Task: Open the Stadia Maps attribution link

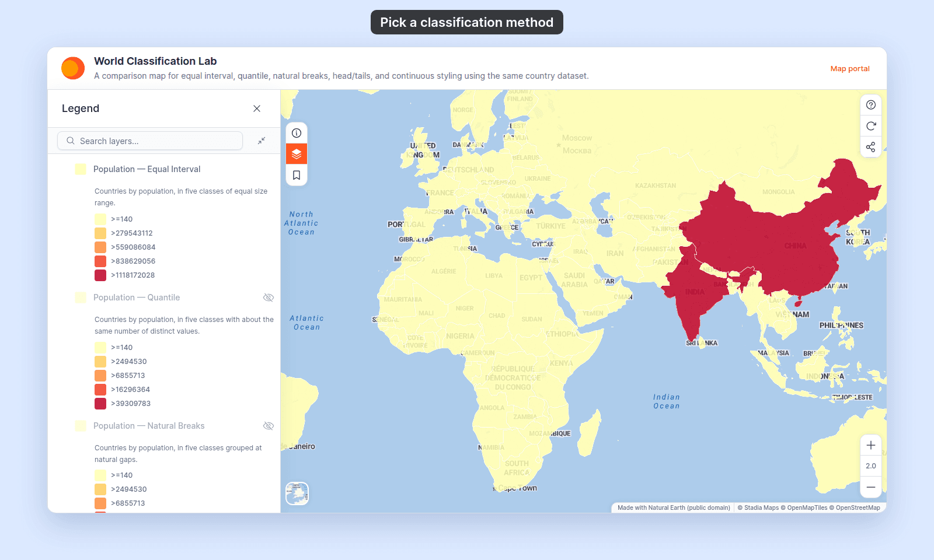Action: 758,508
